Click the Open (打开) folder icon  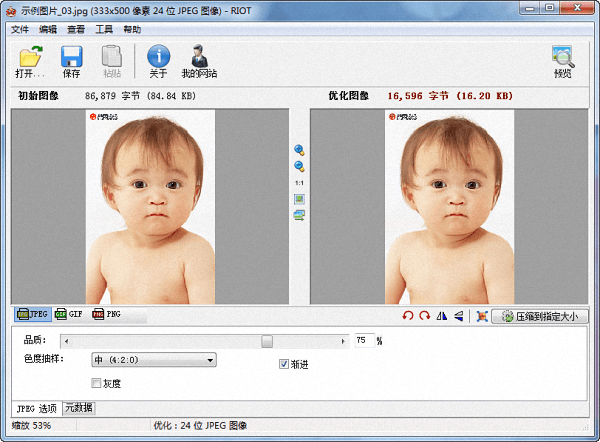click(x=30, y=58)
